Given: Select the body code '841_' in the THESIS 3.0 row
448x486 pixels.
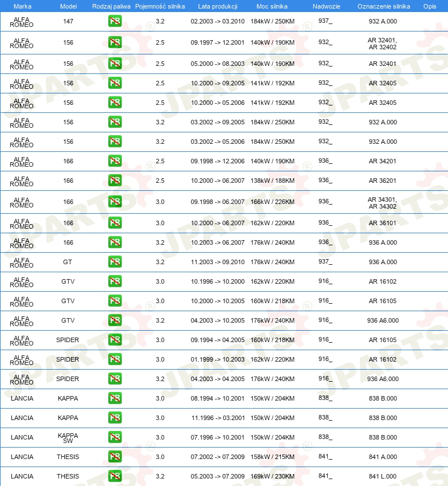Looking at the screenshot, I should (325, 457).
